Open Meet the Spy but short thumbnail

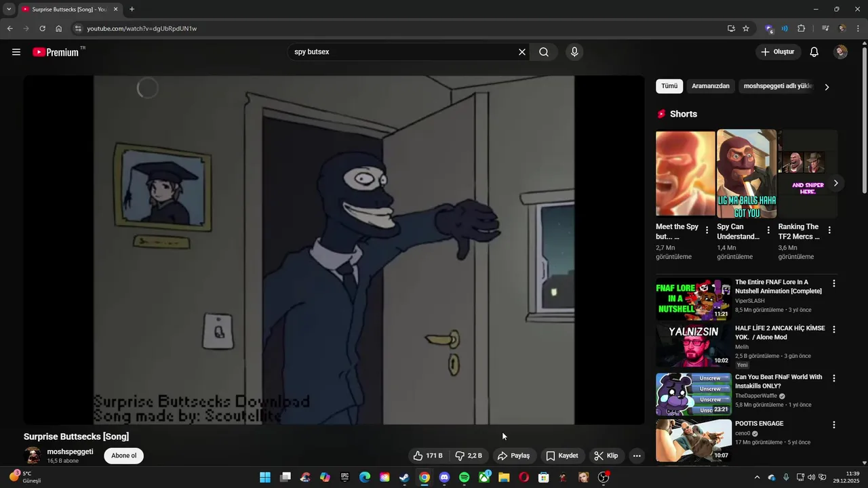(x=686, y=174)
